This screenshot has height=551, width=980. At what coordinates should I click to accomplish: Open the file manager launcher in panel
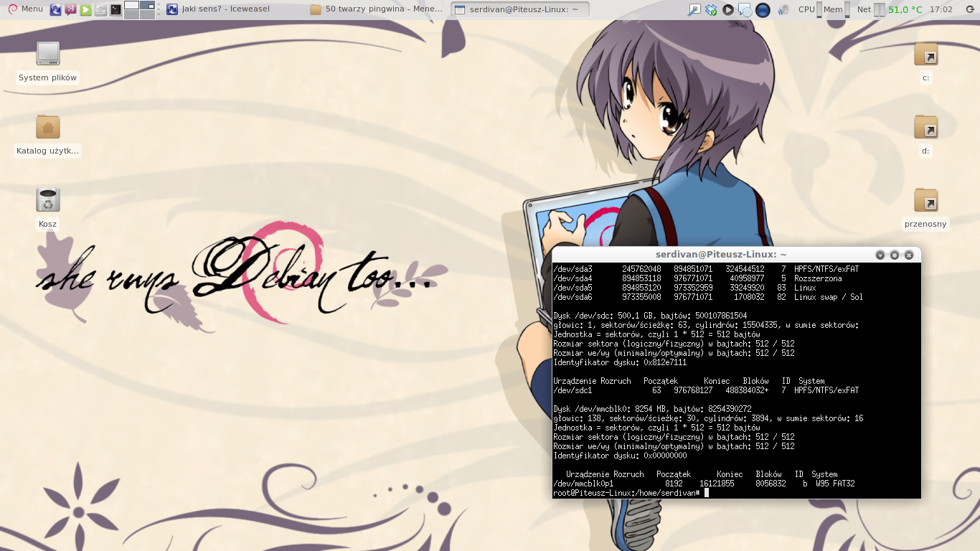100,9
